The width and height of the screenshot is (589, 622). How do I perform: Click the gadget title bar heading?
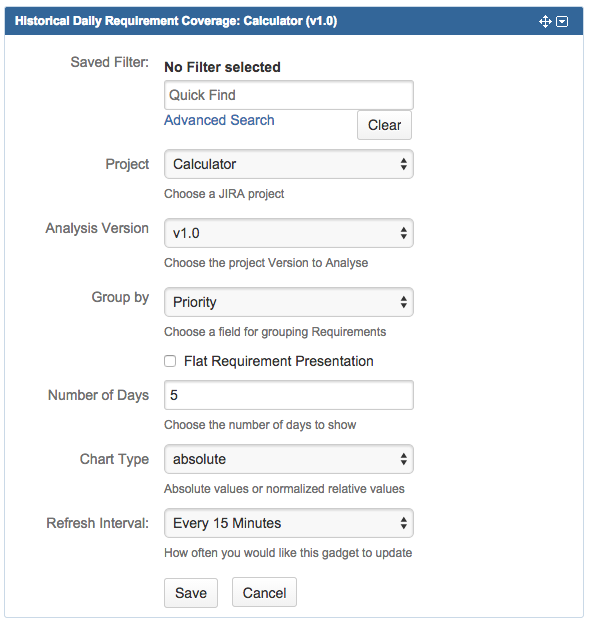pos(176,21)
